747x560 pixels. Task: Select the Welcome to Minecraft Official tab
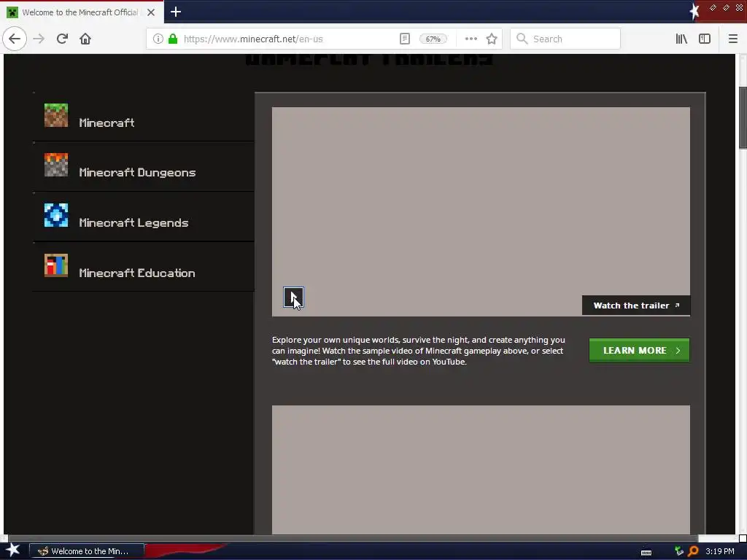(x=82, y=12)
